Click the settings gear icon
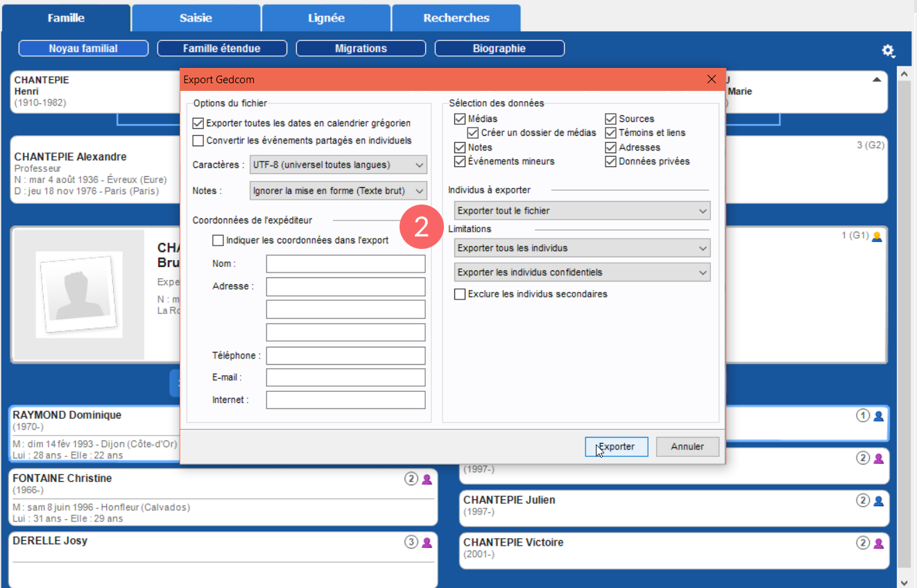Screen dimensions: 917x588 pyautogui.click(x=887, y=51)
